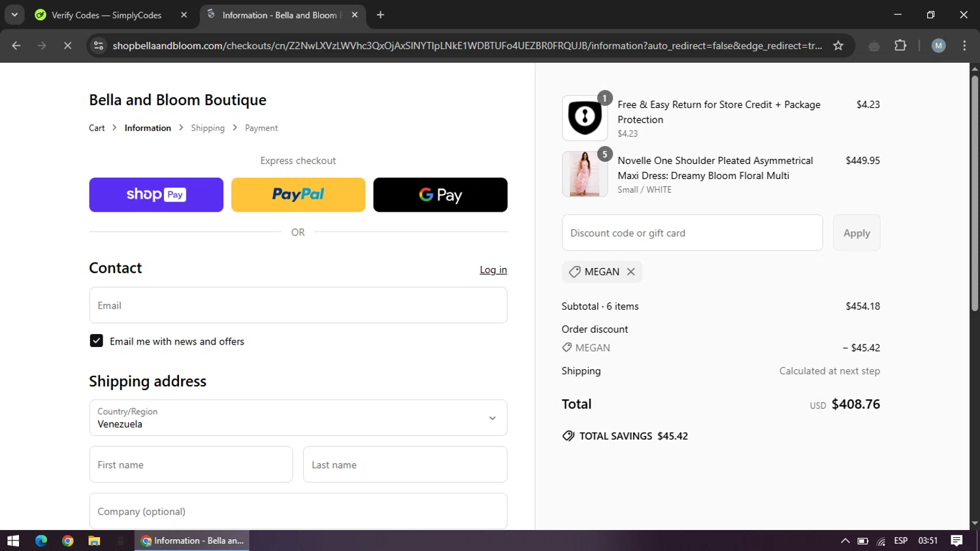
Task: Focus the Discount code or gift card field
Action: pos(693,233)
